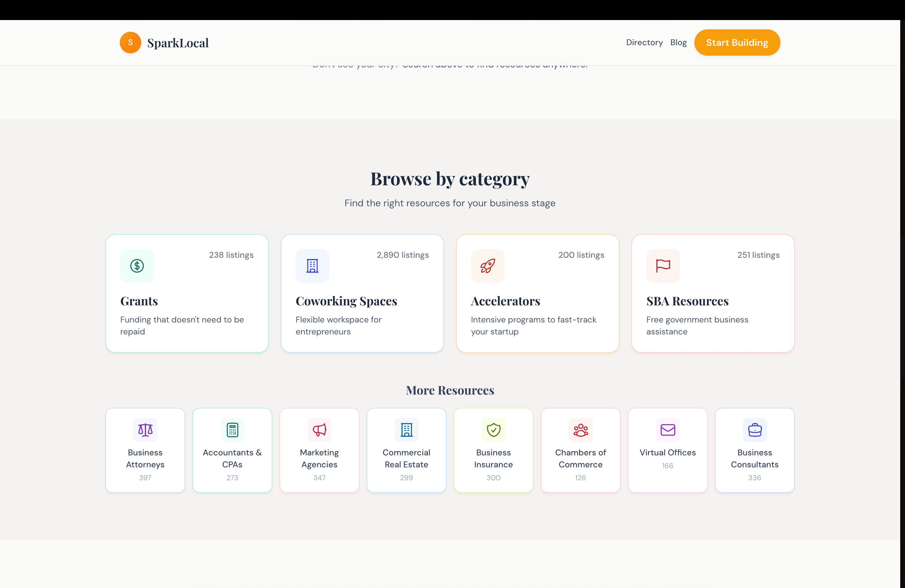905x588 pixels.
Task: Click the envelope icon for Virtual Offices
Action: [x=667, y=430]
